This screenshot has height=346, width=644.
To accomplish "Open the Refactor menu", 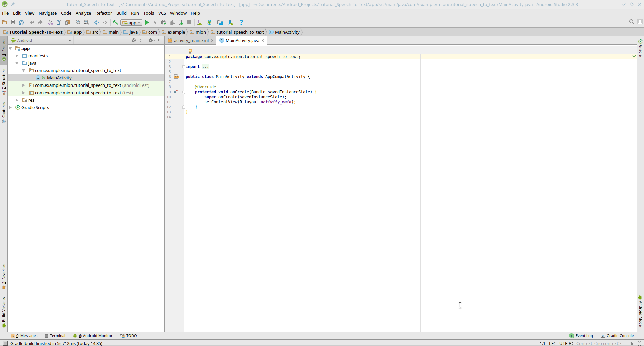I will 103,13.
